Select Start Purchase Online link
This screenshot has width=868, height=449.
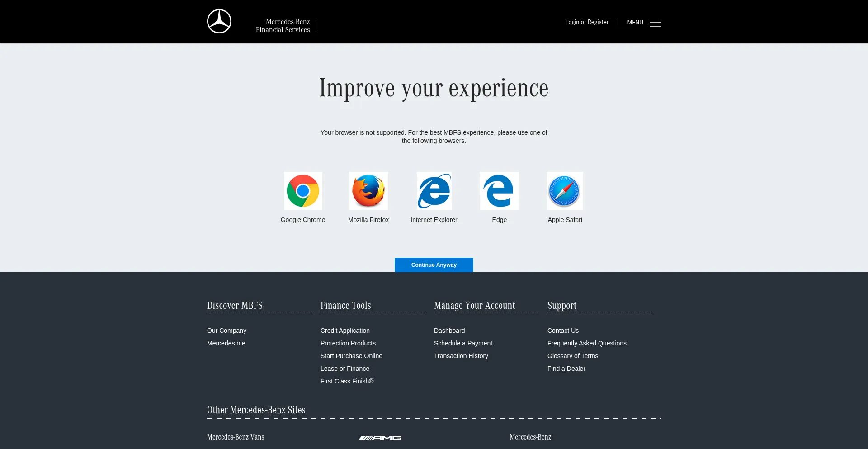351,356
